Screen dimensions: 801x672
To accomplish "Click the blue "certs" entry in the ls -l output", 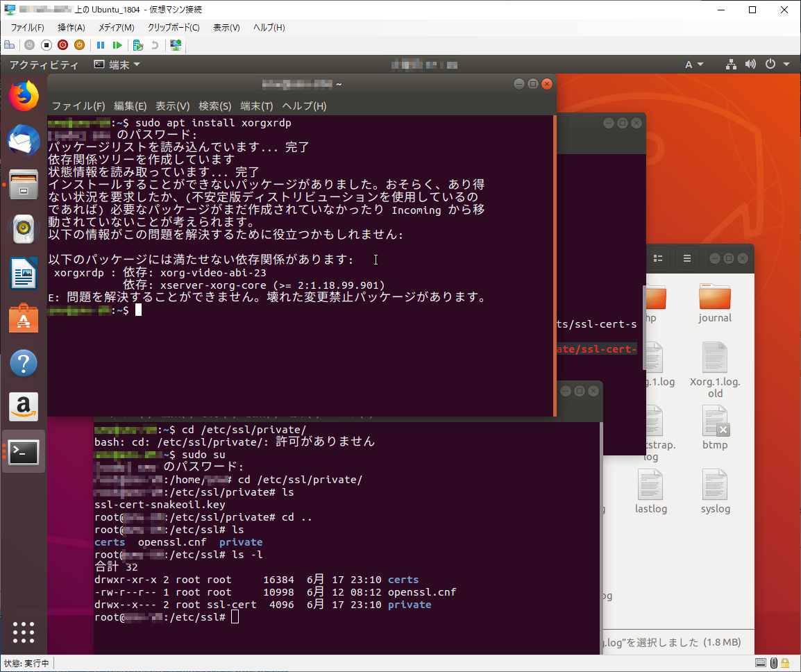I will point(403,580).
